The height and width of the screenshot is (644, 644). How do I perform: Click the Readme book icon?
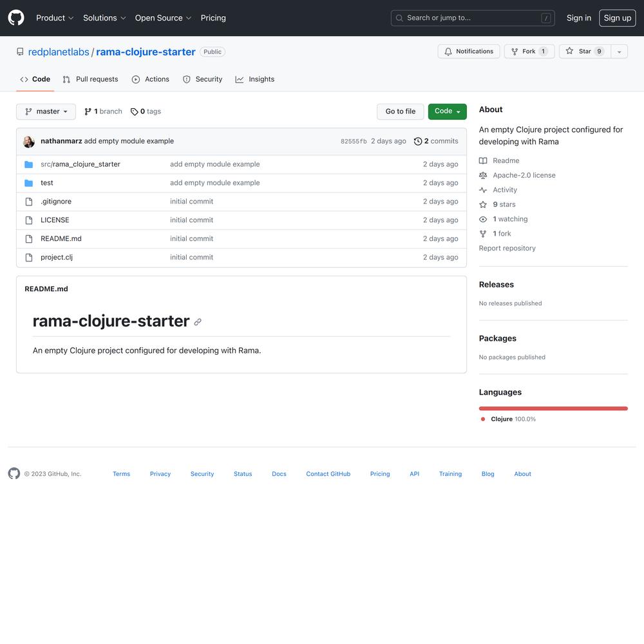pyautogui.click(x=483, y=160)
